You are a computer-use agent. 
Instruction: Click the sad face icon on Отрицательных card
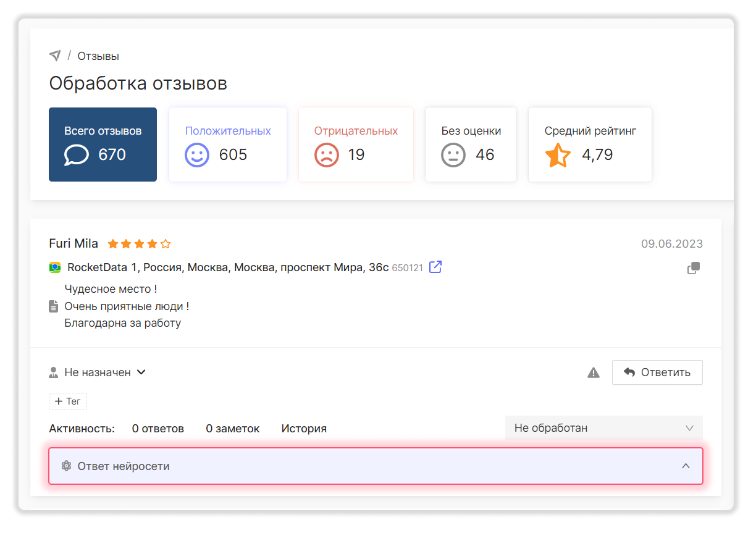(x=328, y=154)
